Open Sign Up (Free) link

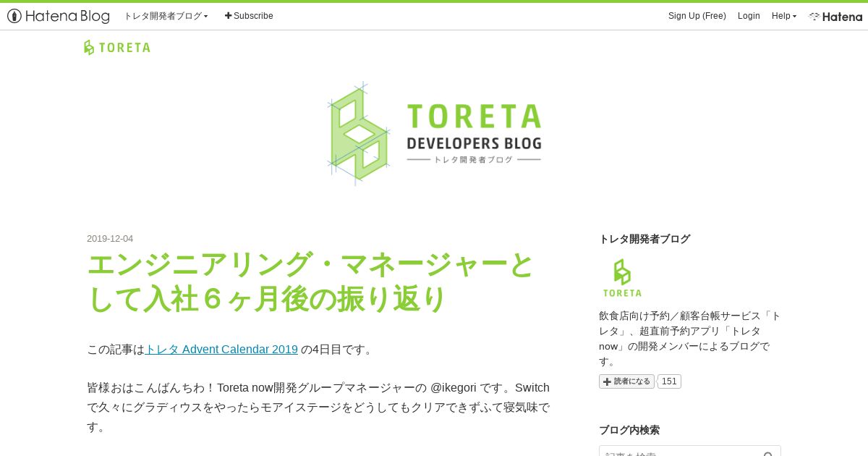click(697, 16)
